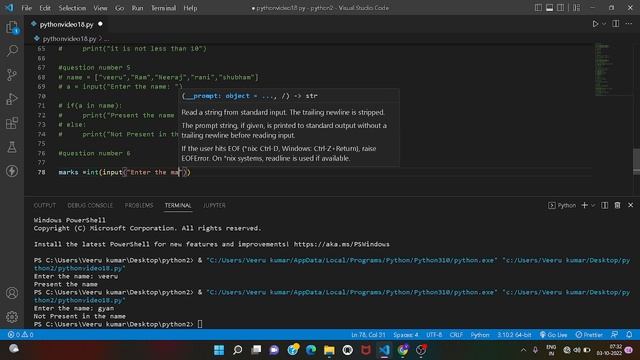Open the Testing flask view
This screenshot has height=360, width=640.
pyautogui.click(x=12, y=147)
